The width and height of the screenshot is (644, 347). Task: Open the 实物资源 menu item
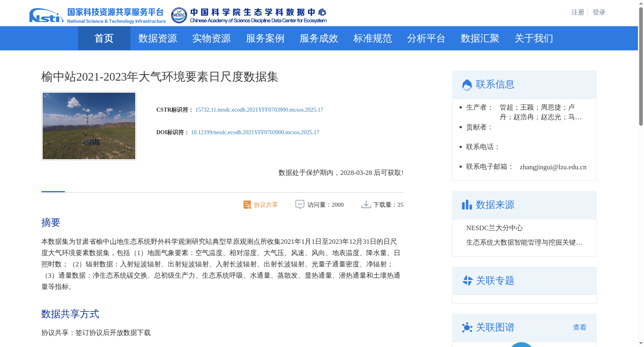pos(211,38)
